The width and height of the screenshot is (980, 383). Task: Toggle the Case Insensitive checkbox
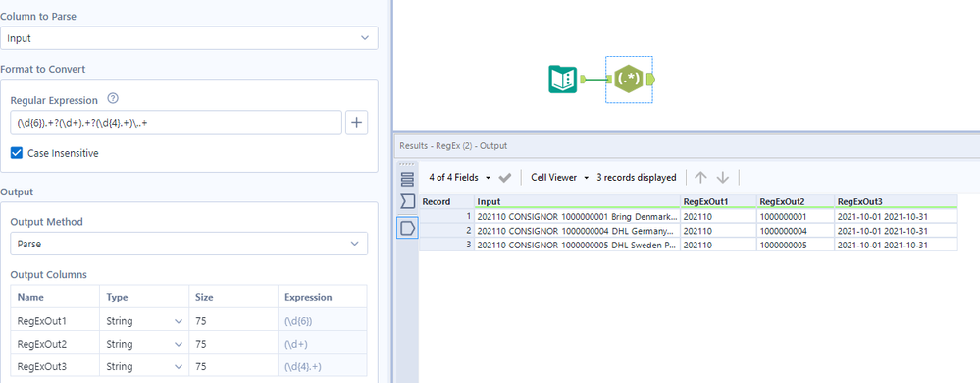tap(17, 152)
